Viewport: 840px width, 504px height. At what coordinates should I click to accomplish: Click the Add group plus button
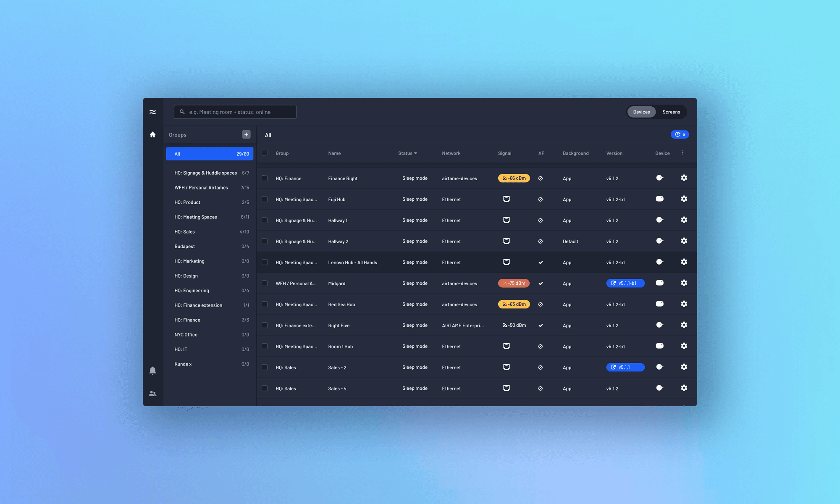coord(247,134)
